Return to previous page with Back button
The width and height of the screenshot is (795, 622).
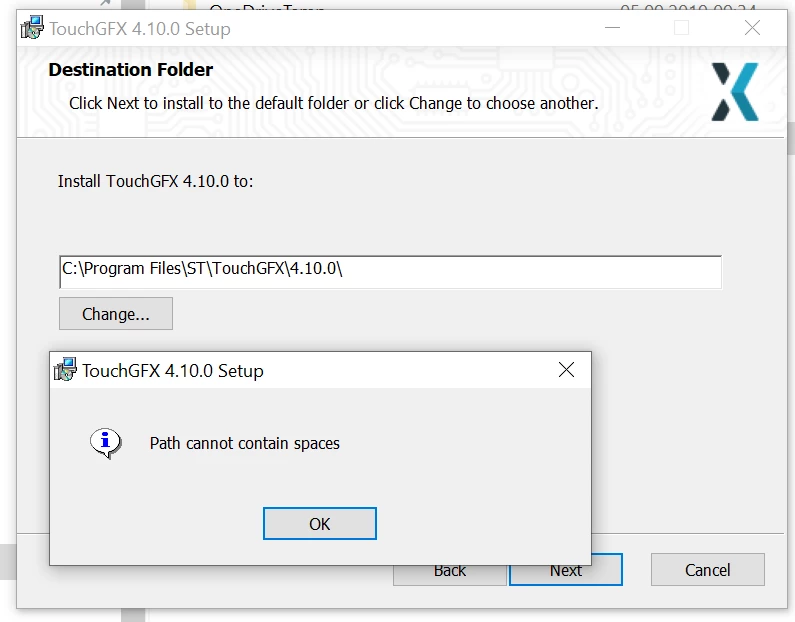[x=450, y=575]
